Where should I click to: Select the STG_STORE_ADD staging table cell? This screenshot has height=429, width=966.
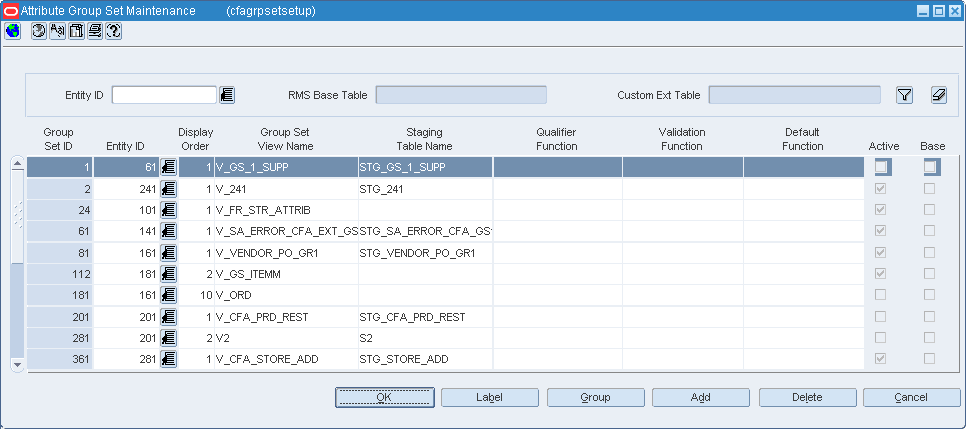click(425, 359)
